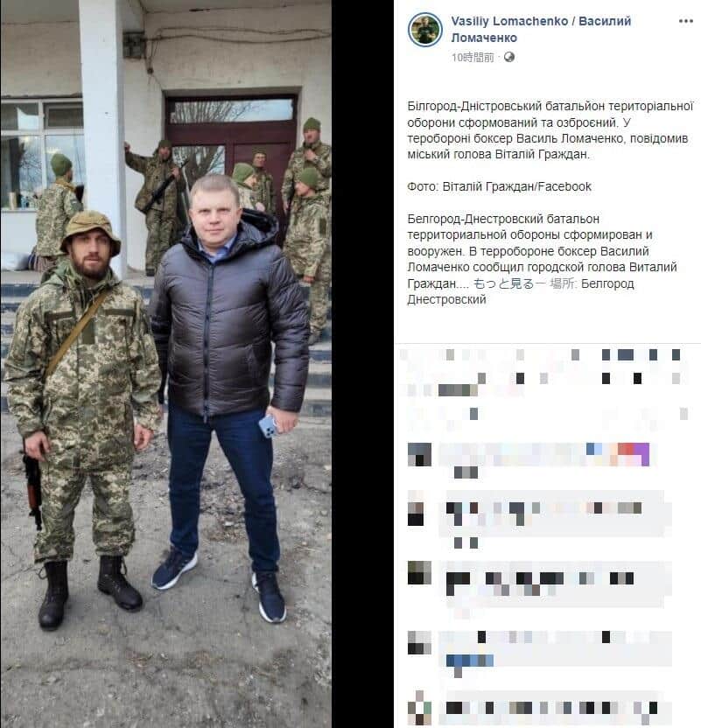Open the three-dot post options menu
Viewport: 701px width, 728px height.
(685, 21)
